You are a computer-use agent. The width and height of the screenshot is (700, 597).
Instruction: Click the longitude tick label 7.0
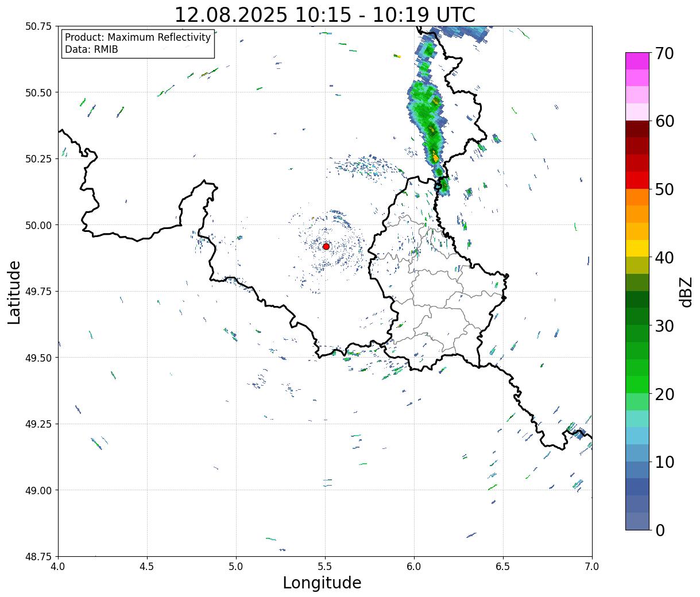tap(592, 567)
